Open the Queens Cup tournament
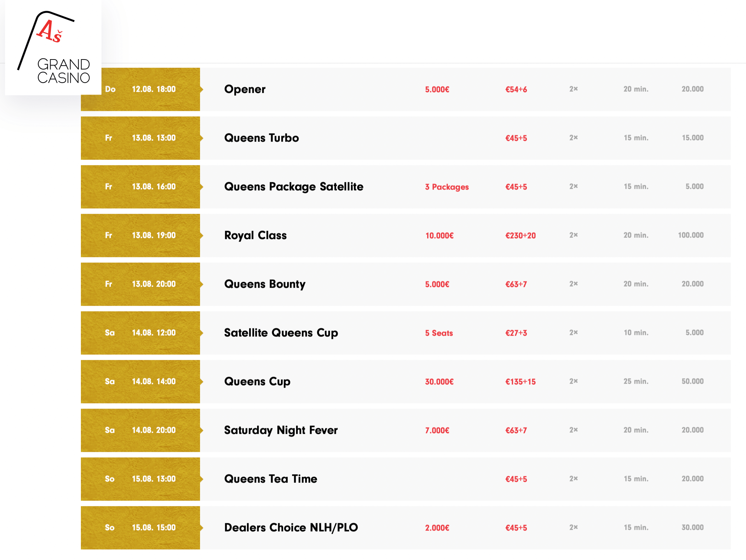 pos(257,381)
